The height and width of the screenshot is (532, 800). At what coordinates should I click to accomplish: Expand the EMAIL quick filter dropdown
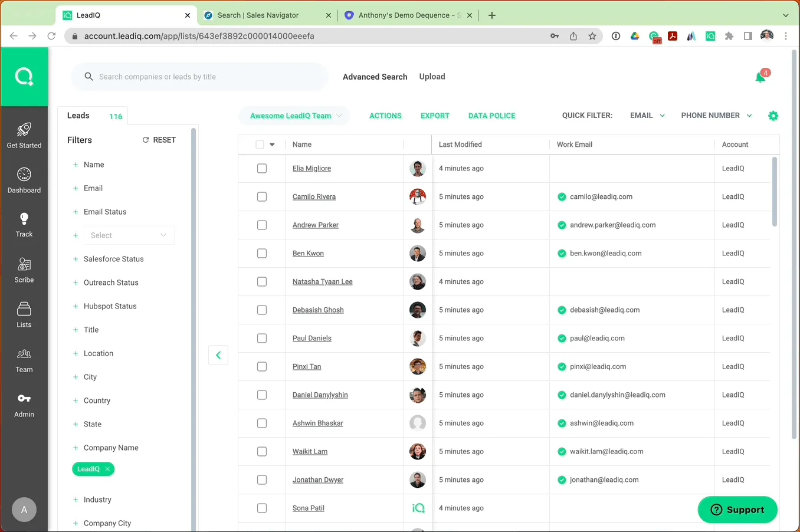click(647, 116)
